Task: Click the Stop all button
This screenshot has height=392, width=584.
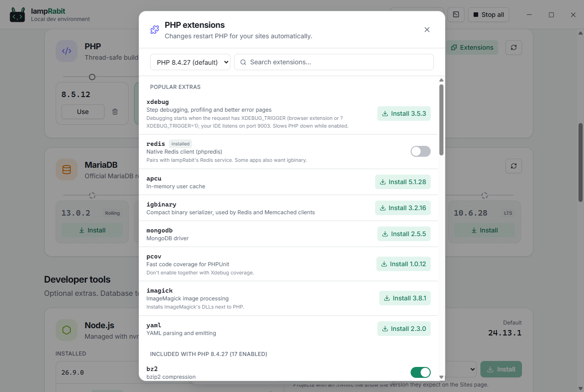Action: (488, 15)
